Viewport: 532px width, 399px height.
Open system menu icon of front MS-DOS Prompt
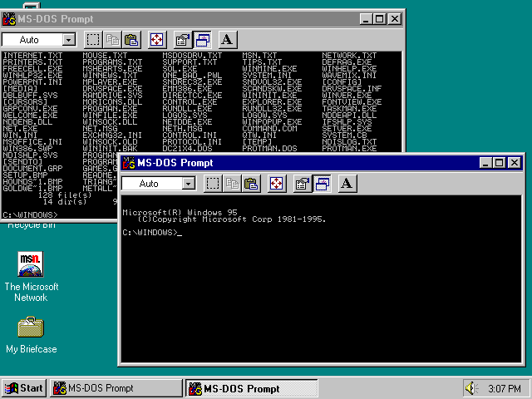point(129,163)
